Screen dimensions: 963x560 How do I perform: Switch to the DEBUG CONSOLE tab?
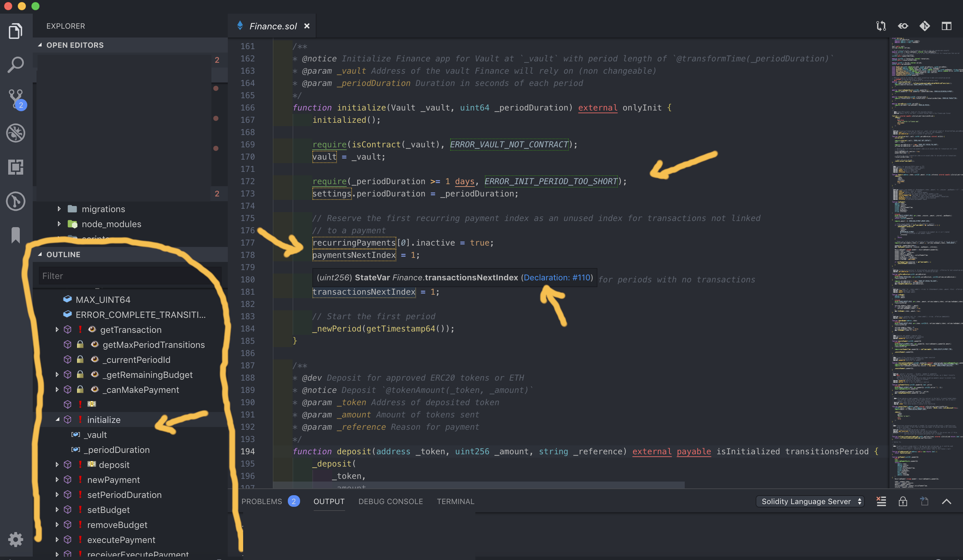(390, 501)
